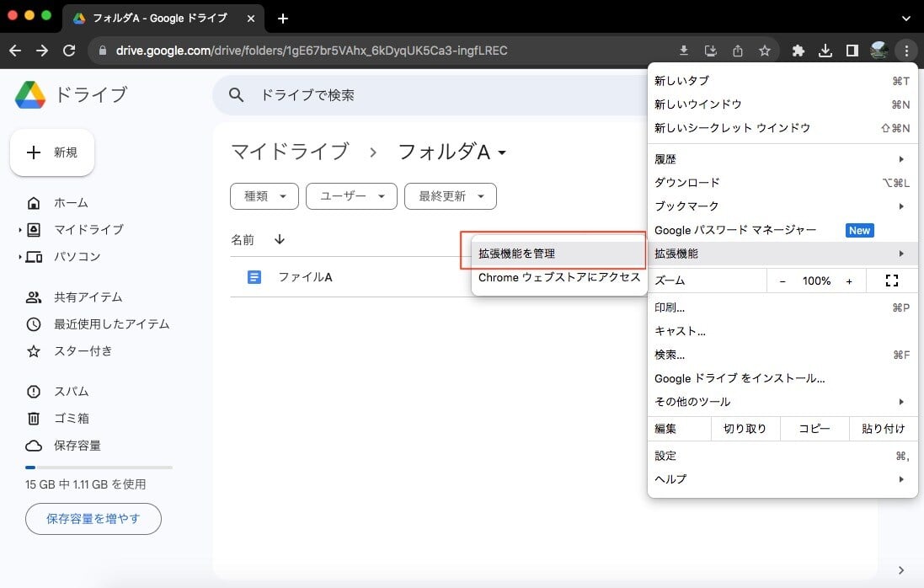Click the Chrome three-dot menu icon

point(906,51)
